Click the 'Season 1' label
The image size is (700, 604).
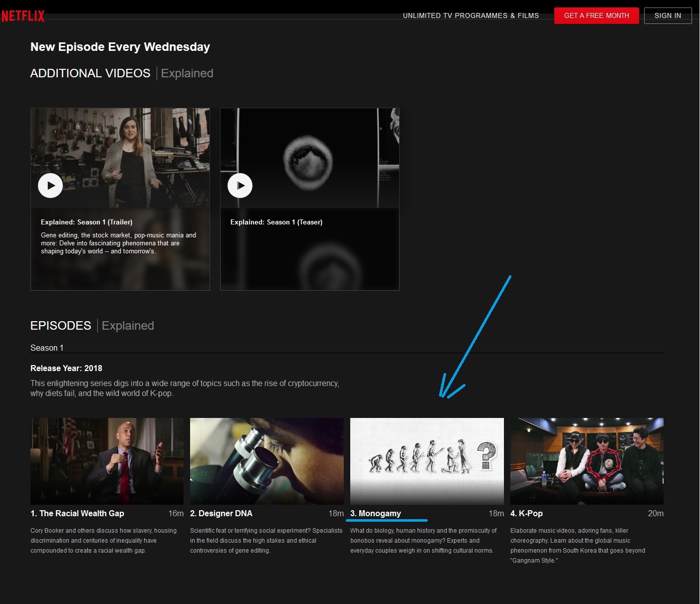(x=47, y=348)
